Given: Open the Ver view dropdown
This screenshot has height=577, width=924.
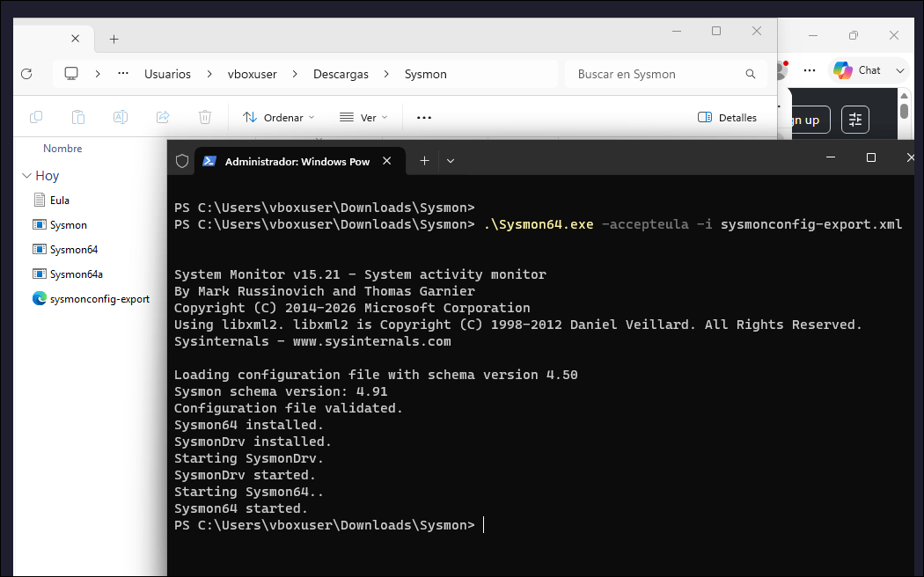Looking at the screenshot, I should coord(363,117).
